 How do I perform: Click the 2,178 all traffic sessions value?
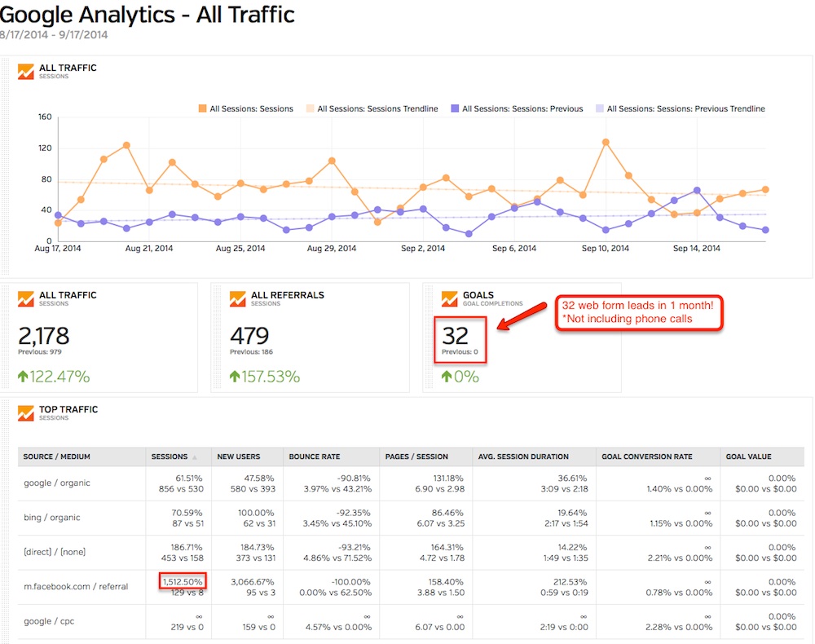point(44,336)
